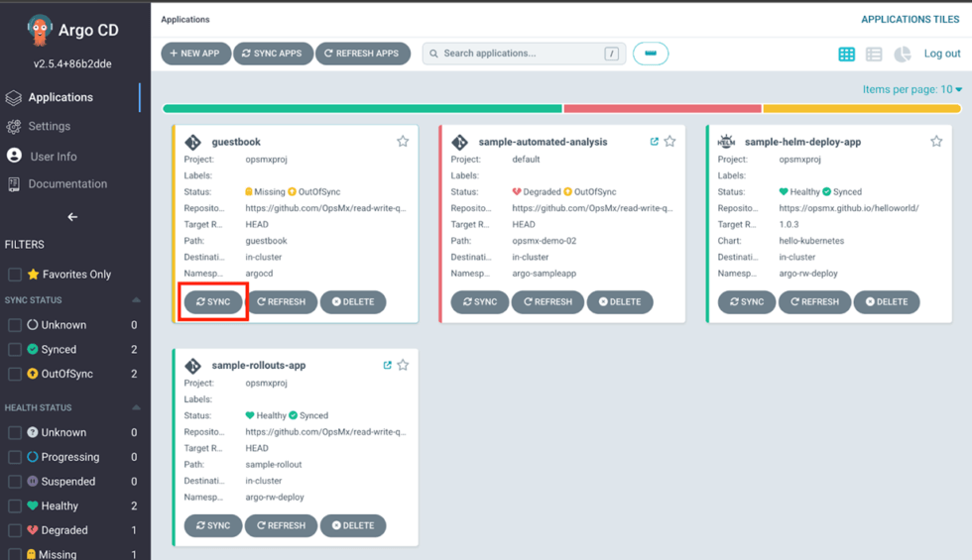Click the Helm icon on sample-helm-deploy-app
This screenshot has height=560, width=972.
(x=726, y=141)
